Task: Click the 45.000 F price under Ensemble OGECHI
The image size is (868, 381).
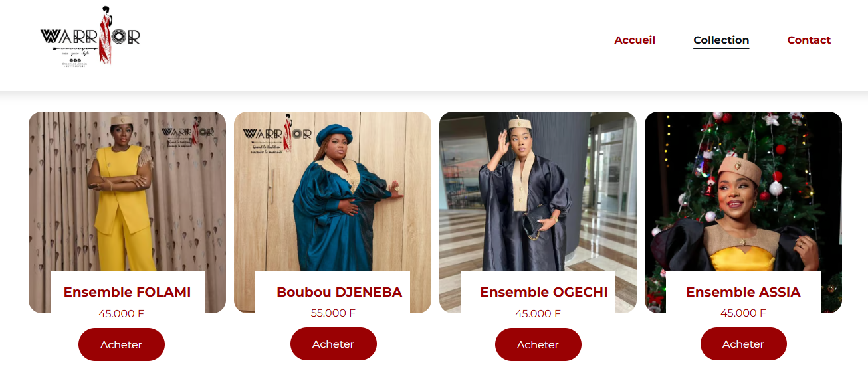Action: (x=538, y=313)
